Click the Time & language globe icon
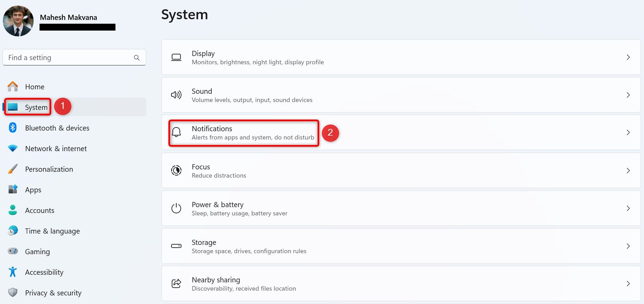The height and width of the screenshot is (304, 644). (13, 231)
